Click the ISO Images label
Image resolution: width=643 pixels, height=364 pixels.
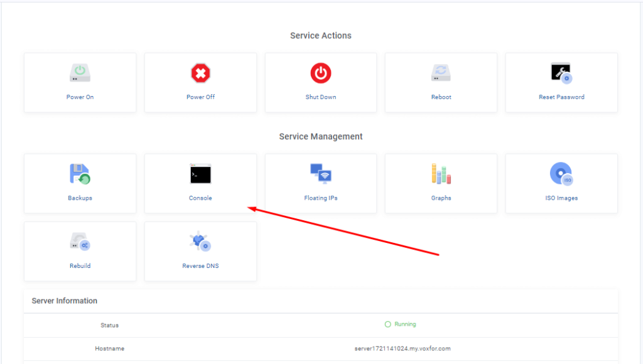point(561,198)
